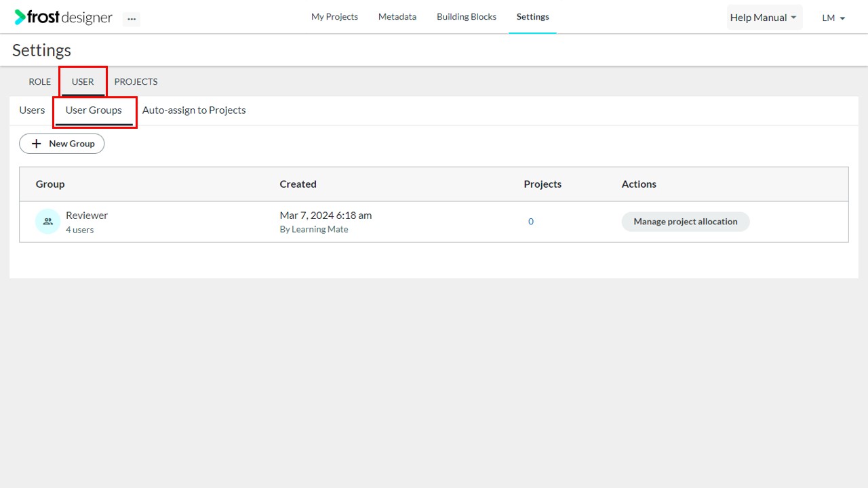
Task: Navigate to Building Blocks
Action: (467, 17)
